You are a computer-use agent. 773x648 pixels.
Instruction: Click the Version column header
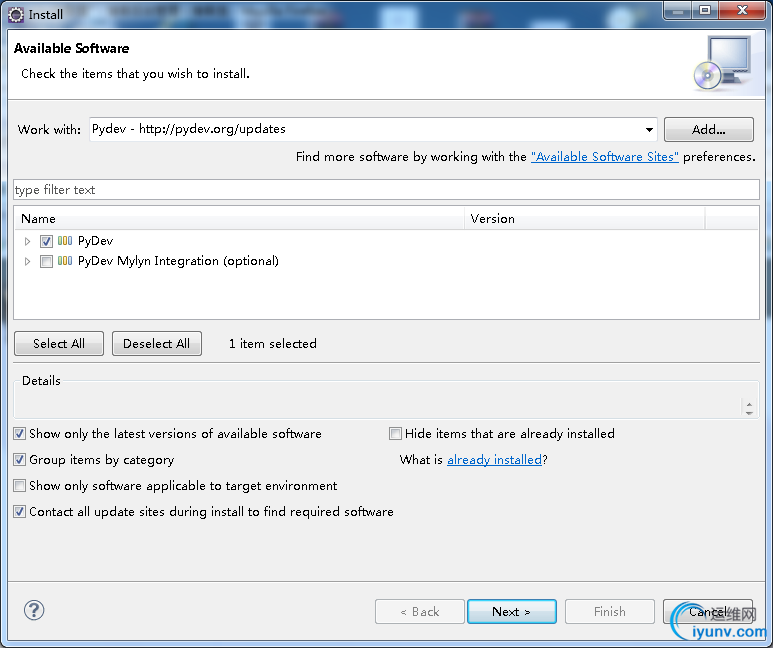[584, 218]
